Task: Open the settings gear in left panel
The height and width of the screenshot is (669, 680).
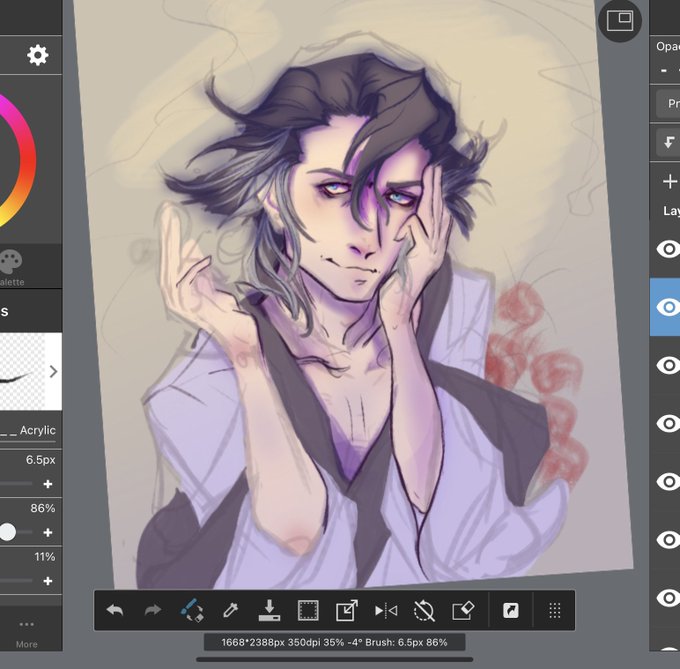Action: [38, 55]
